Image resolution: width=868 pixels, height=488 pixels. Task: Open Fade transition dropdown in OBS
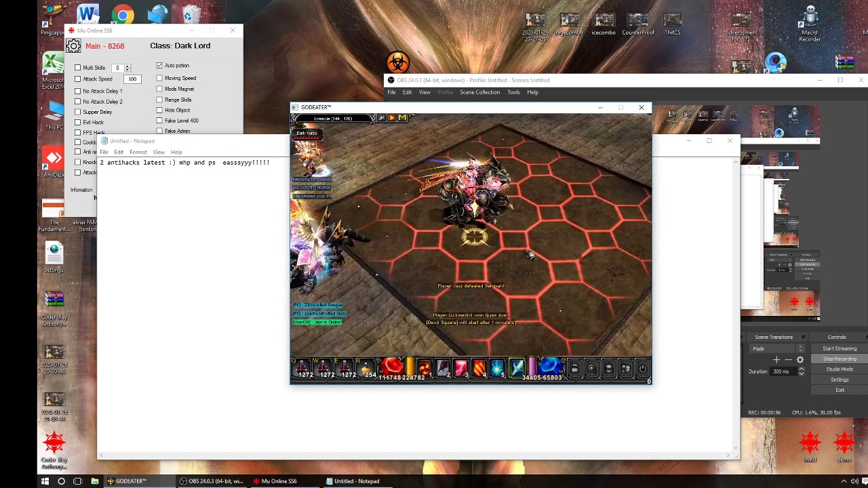776,349
